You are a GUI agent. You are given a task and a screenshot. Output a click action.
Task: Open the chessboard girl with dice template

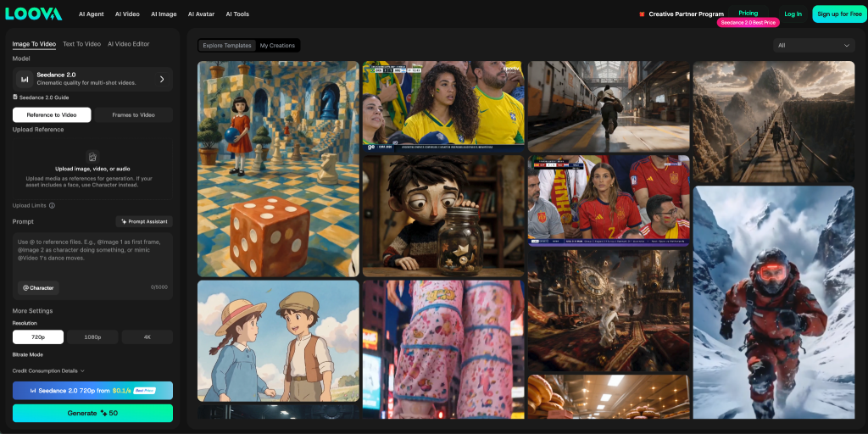(x=278, y=169)
